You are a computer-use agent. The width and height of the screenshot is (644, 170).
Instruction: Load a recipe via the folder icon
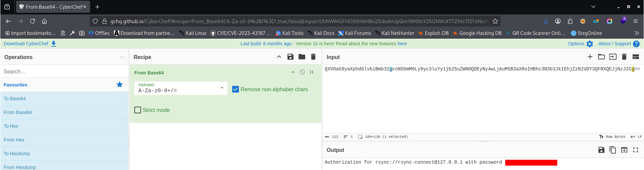point(302,57)
